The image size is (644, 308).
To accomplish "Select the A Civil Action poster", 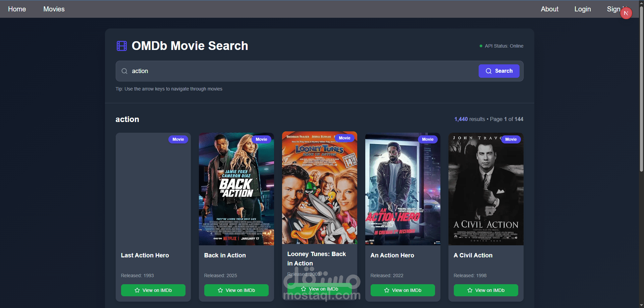I will (x=486, y=189).
